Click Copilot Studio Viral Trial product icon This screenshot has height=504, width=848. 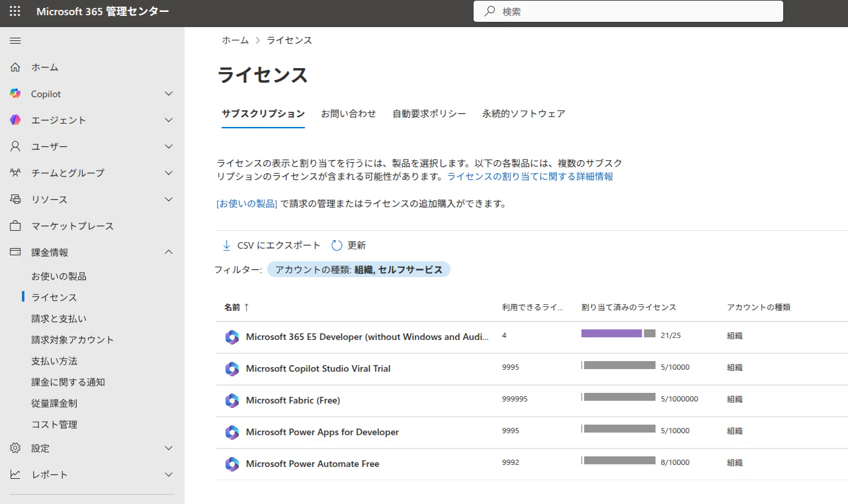tap(232, 368)
